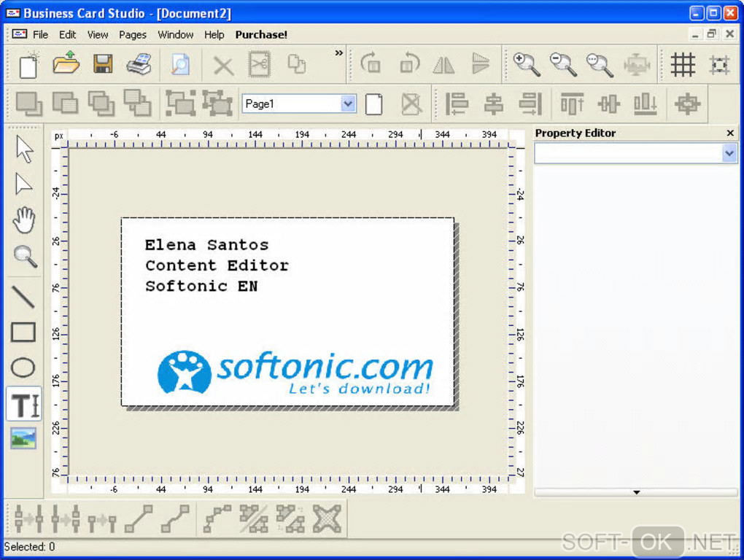Delete the current page with crossed page icon
This screenshot has height=560, width=744.
411,104
